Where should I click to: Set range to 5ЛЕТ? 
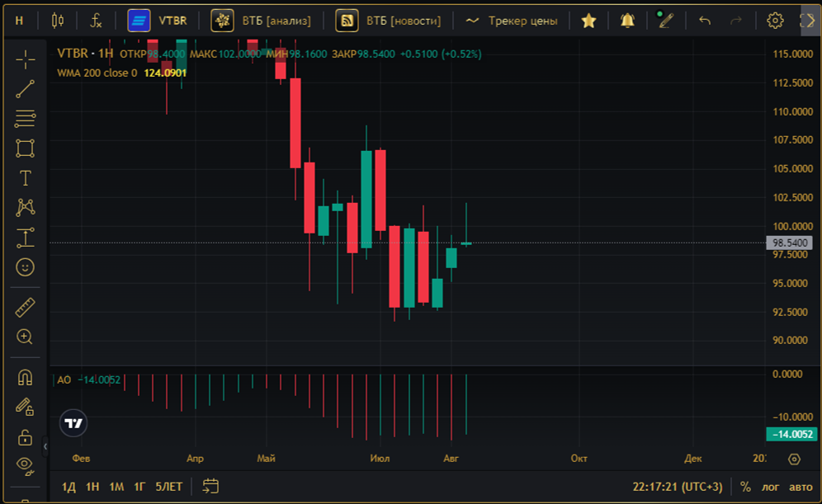[x=169, y=487]
